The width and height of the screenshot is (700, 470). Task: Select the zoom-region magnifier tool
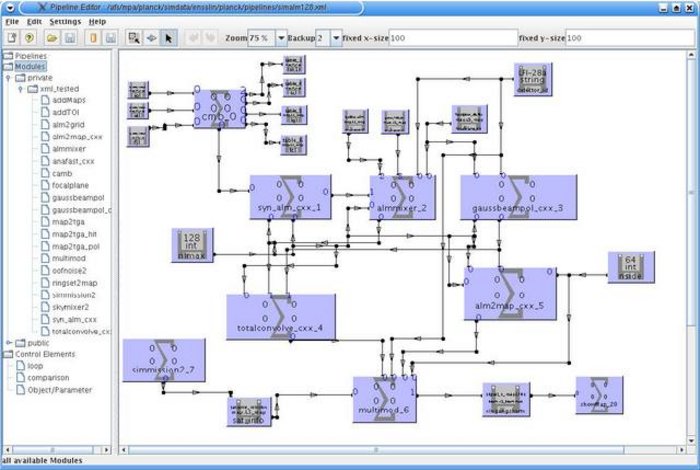click(x=133, y=38)
